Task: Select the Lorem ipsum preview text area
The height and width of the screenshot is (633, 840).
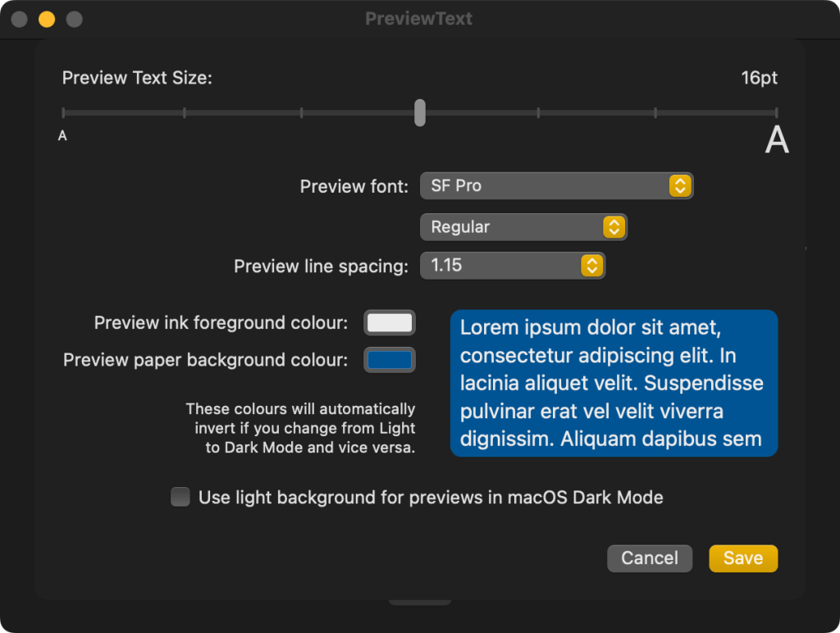Action: [614, 383]
